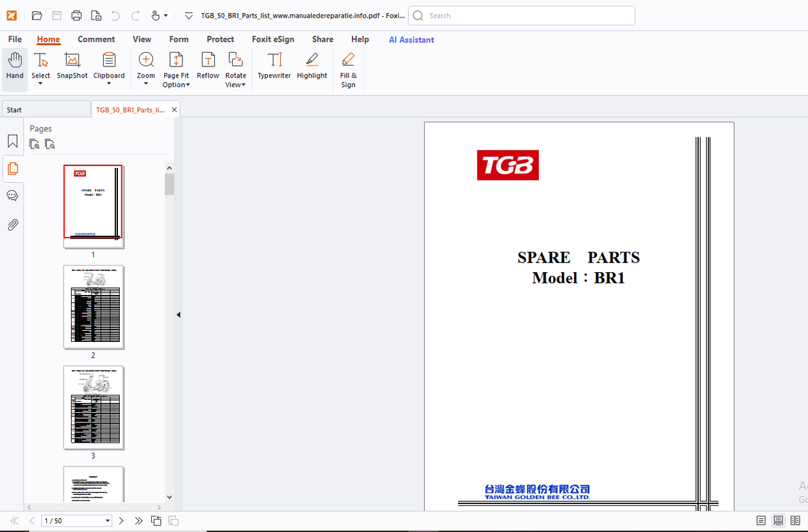Open the Bookmarks panel

[x=12, y=140]
